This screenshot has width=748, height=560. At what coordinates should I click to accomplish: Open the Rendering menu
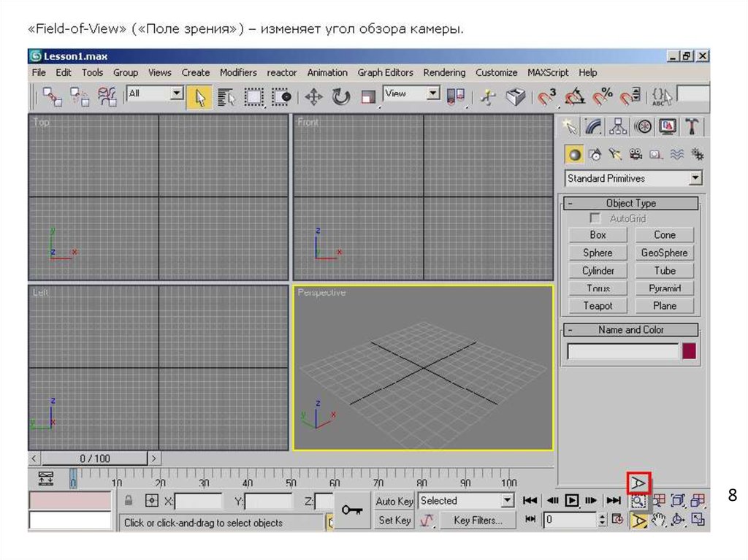(443, 72)
